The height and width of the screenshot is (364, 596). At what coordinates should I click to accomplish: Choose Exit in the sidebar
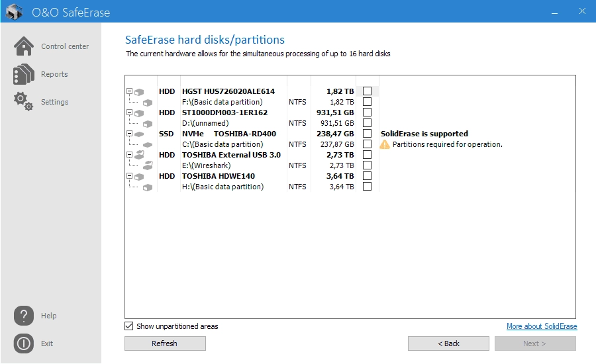pos(47,343)
